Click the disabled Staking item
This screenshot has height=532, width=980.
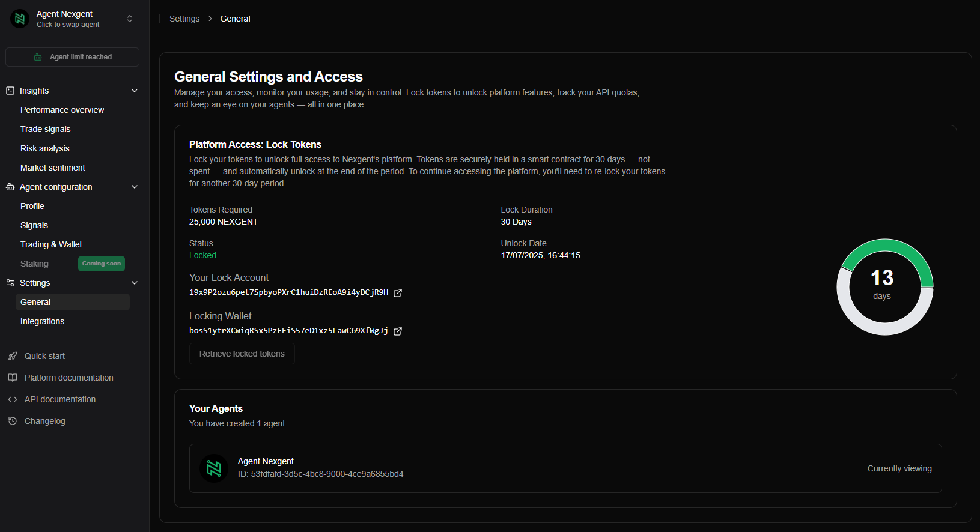point(34,264)
